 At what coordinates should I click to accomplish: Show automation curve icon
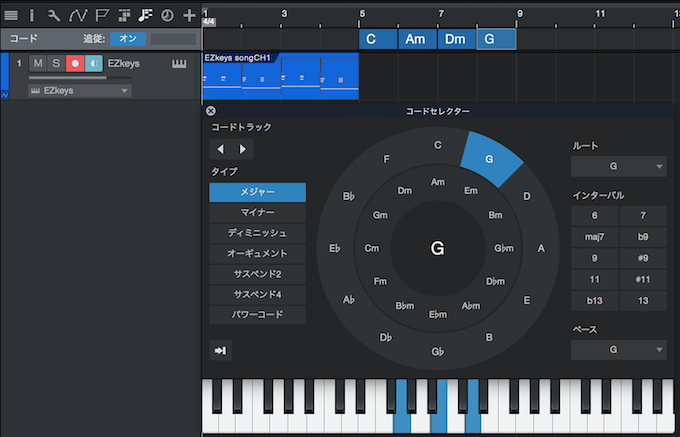pos(78,16)
